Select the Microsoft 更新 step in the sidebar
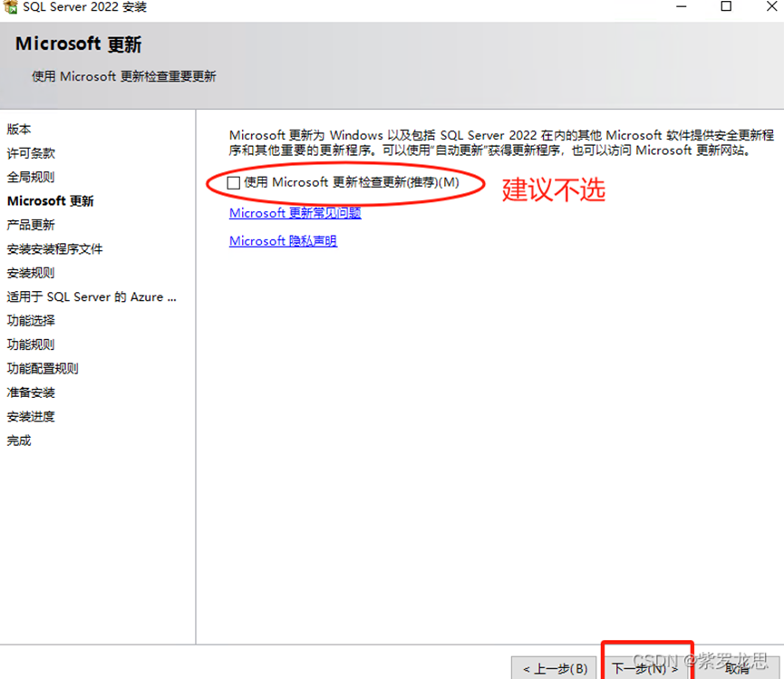 (51, 201)
